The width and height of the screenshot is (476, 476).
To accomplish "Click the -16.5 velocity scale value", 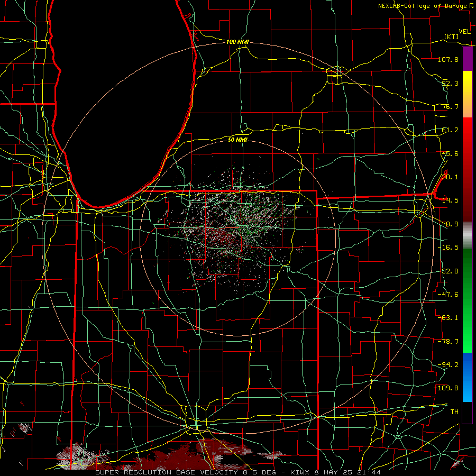I will [x=448, y=248].
